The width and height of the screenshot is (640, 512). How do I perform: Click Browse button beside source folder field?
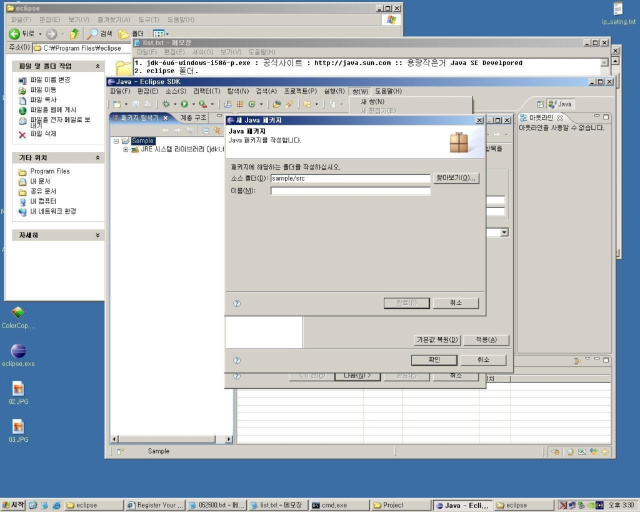click(x=456, y=178)
